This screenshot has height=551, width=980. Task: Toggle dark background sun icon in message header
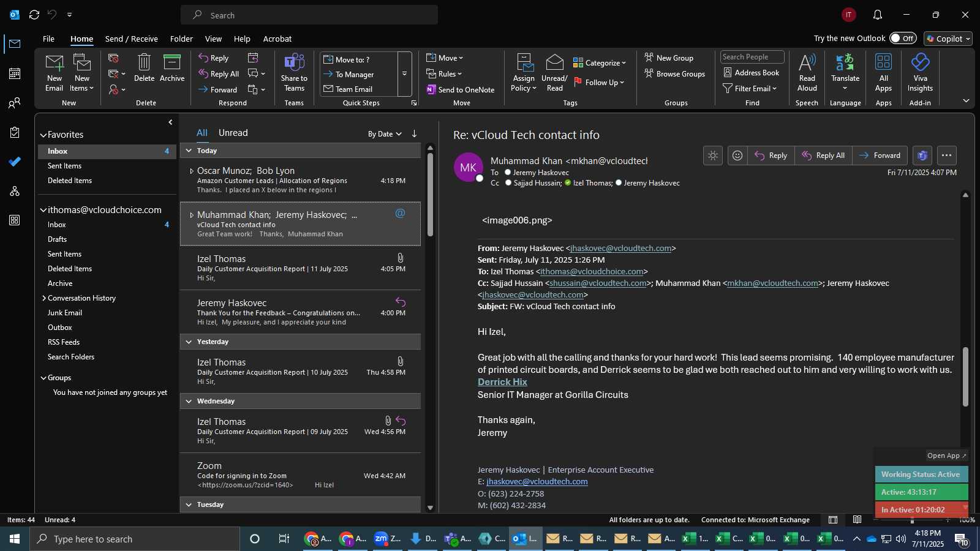713,156
